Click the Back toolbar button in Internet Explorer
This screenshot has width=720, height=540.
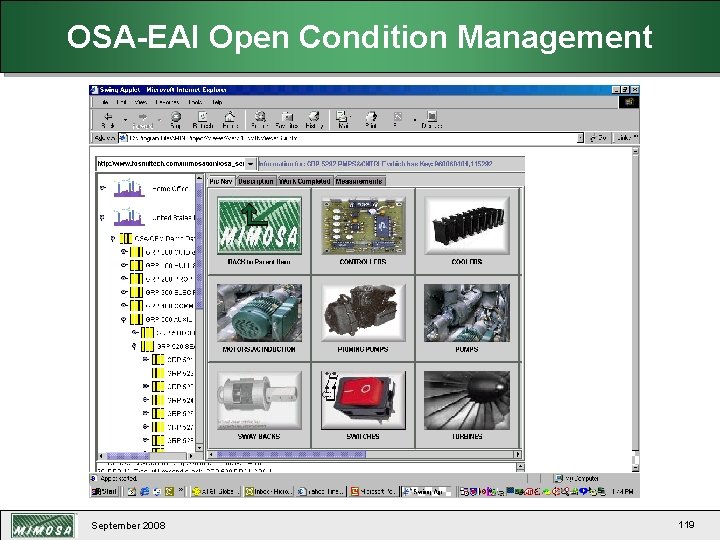[x=108, y=120]
